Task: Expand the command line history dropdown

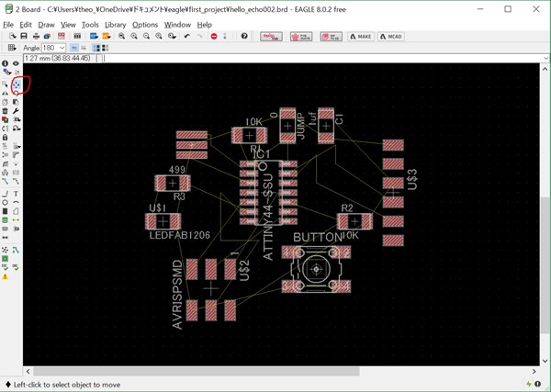Action: click(x=545, y=59)
